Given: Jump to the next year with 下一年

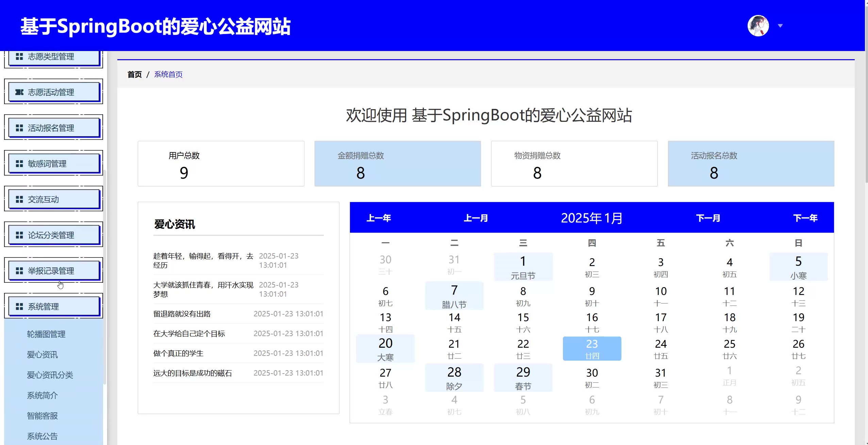Looking at the screenshot, I should [x=805, y=218].
